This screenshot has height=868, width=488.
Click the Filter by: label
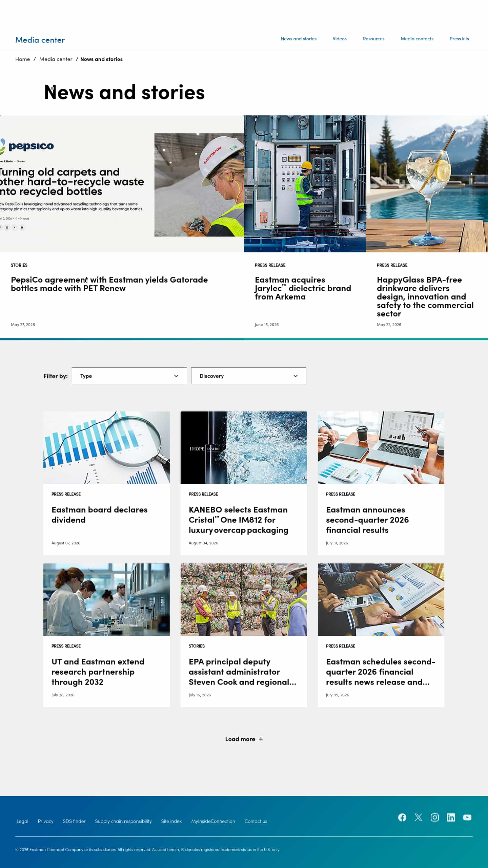pyautogui.click(x=56, y=376)
